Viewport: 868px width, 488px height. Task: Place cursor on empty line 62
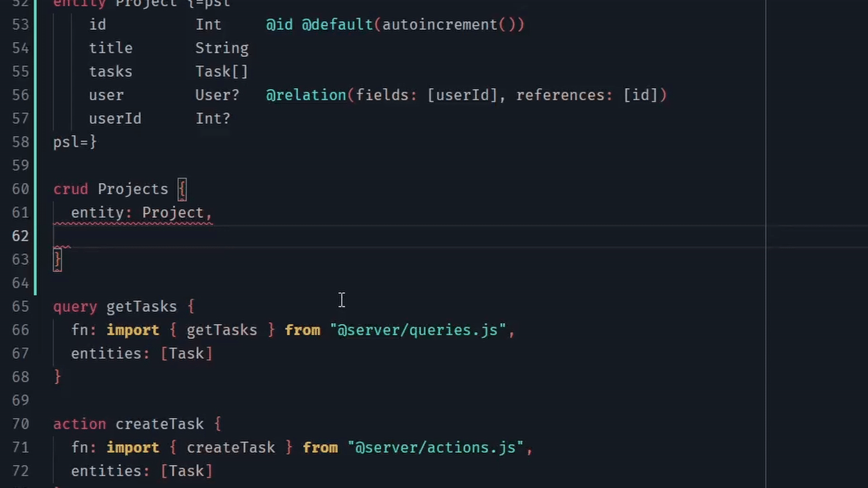(x=271, y=236)
